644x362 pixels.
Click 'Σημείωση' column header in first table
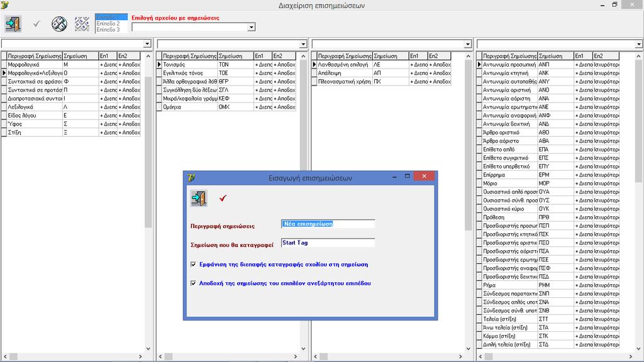pos(80,56)
